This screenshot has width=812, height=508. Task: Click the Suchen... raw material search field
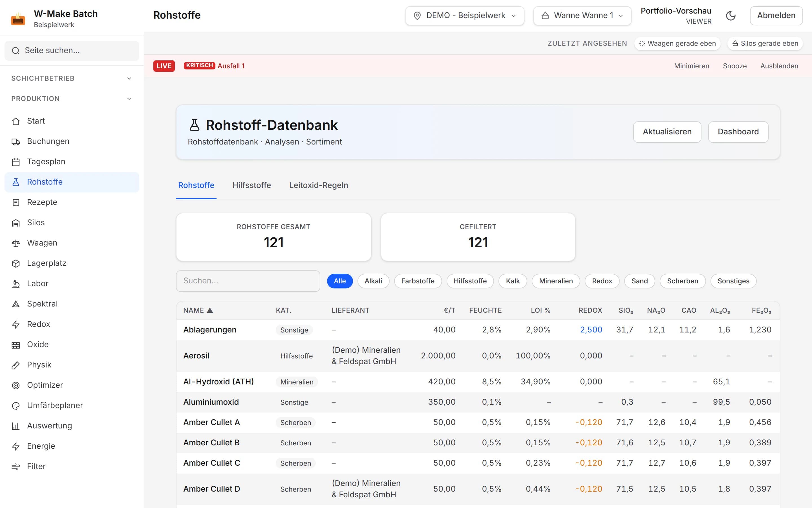point(248,281)
